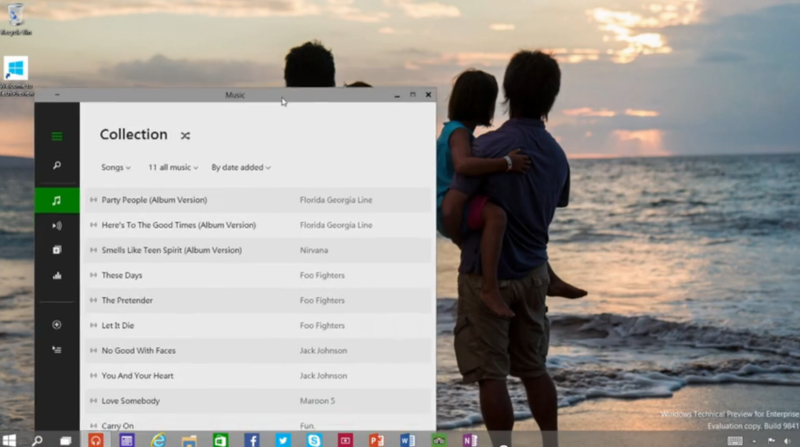Shuffle the Collection with the shuffle icon
This screenshot has width=800, height=447.
coord(185,135)
